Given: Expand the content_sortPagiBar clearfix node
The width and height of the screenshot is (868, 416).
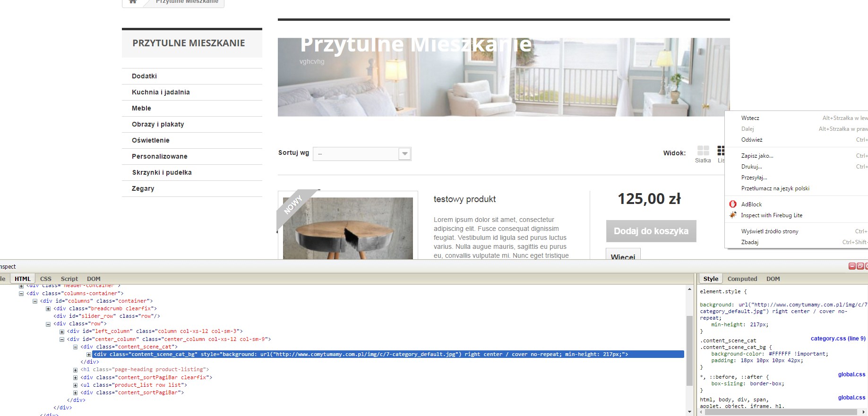Looking at the screenshot, I should pyautogui.click(x=76, y=378).
